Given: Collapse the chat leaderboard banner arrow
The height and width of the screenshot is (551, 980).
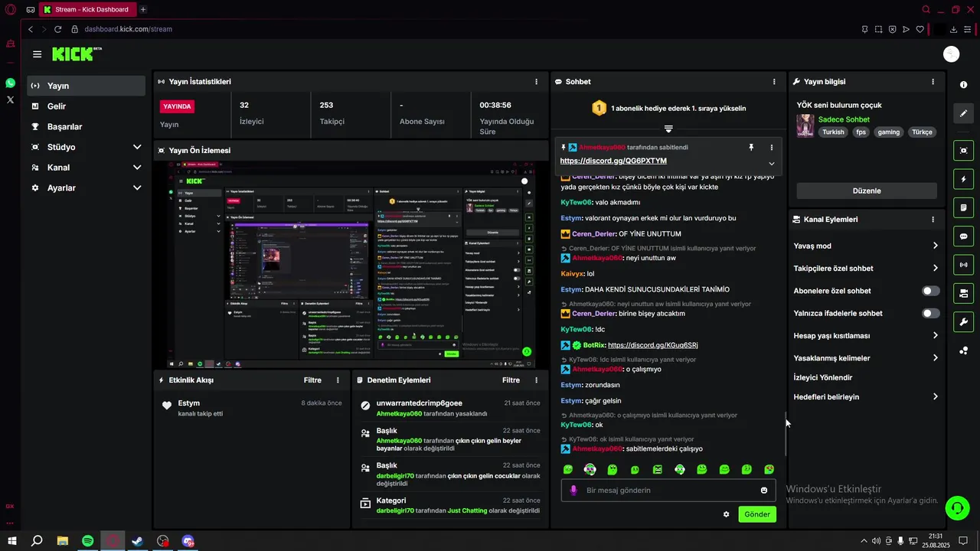Looking at the screenshot, I should [668, 129].
